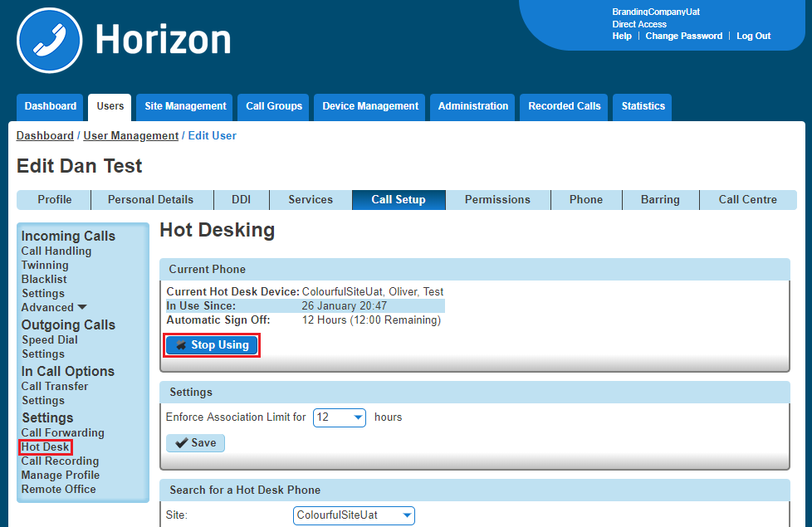Select the DDI sub-tab
812x527 pixels.
pos(242,200)
